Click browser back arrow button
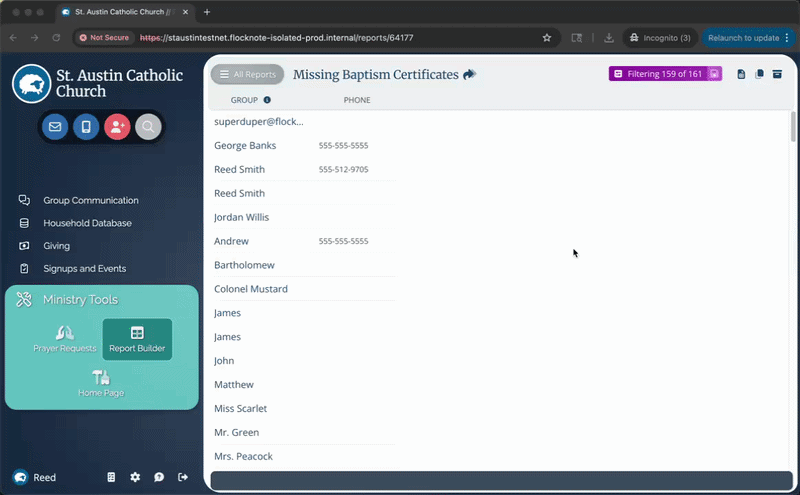 (x=13, y=38)
